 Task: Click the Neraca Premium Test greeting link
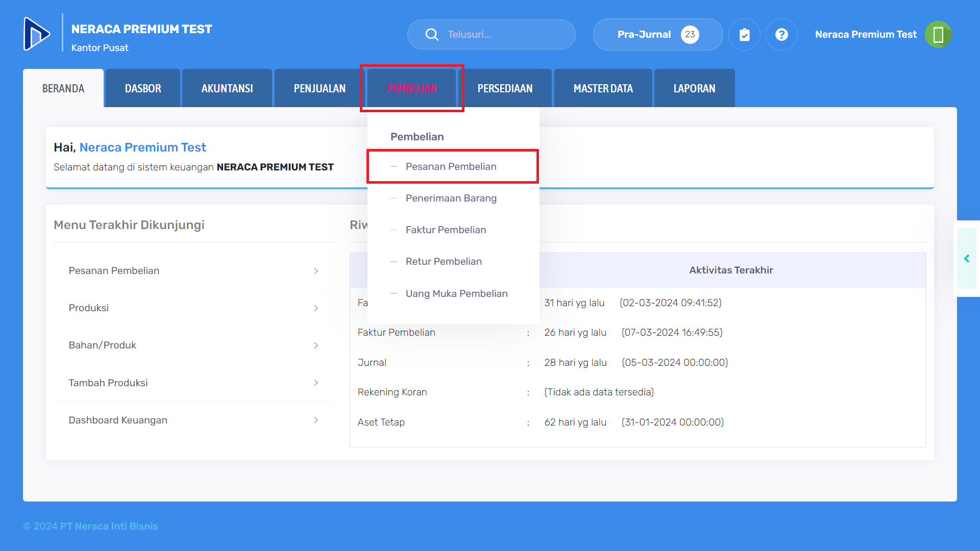[x=142, y=147]
